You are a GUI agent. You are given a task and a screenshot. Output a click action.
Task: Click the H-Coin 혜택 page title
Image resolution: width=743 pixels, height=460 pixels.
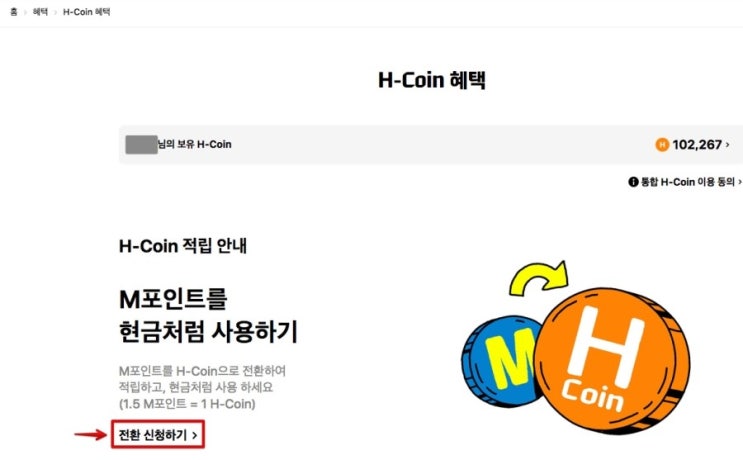coord(432,80)
